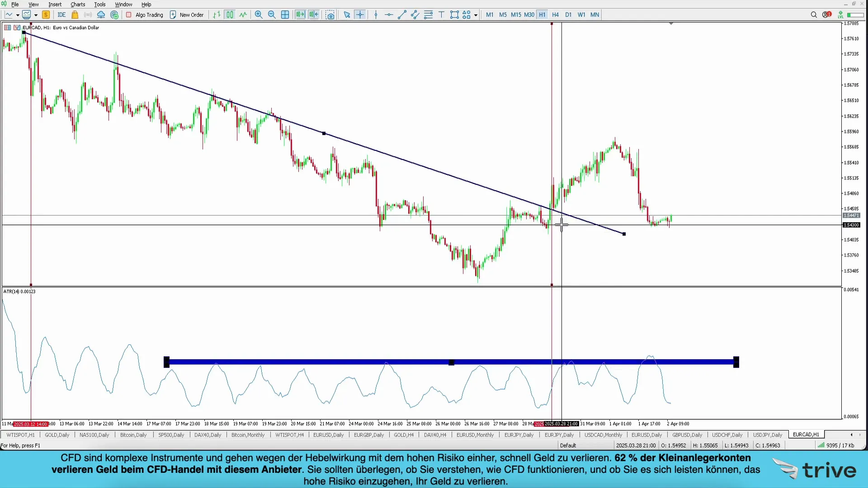Switch to M15 timeframe
This screenshot has width=868, height=488.
[516, 14]
